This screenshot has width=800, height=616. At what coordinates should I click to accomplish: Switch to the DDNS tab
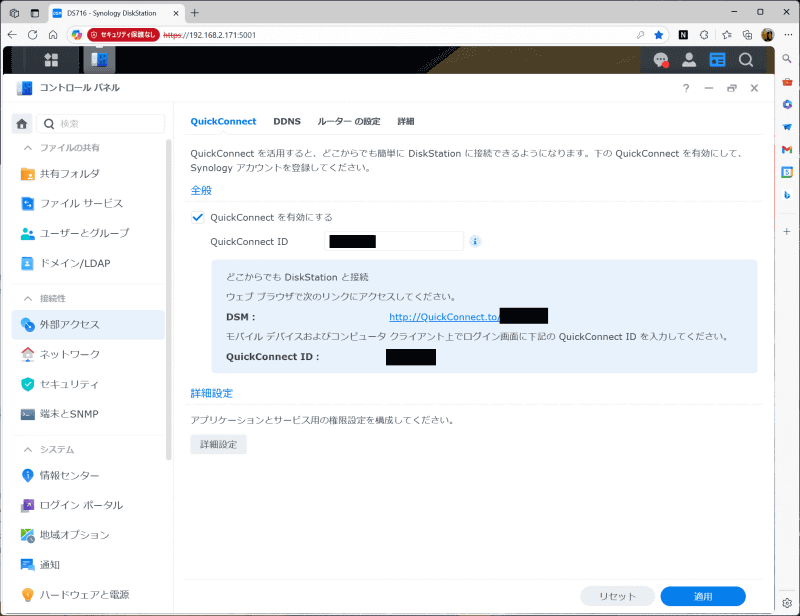coord(287,121)
